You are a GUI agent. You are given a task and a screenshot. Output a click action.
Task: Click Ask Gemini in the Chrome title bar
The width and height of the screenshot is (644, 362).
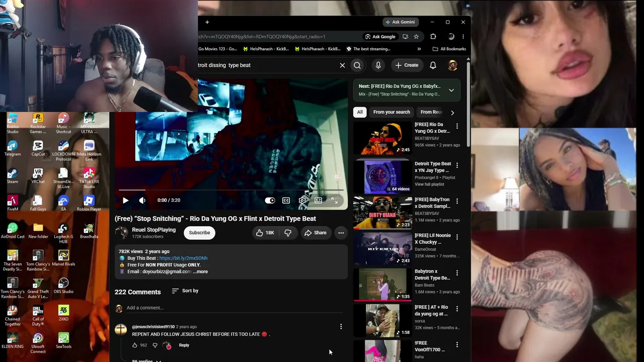pyautogui.click(x=400, y=22)
